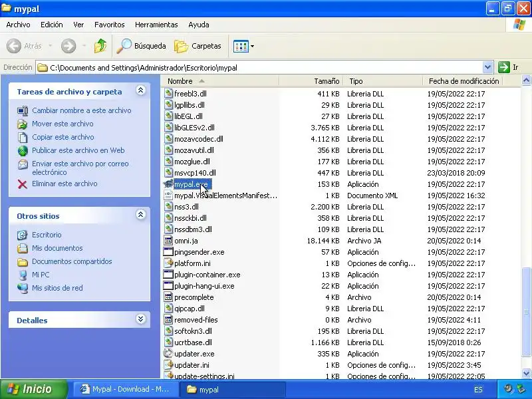Screen dimensions: 532x399
Task: Select plugin-hang-ui.exe icon
Action: (168, 286)
